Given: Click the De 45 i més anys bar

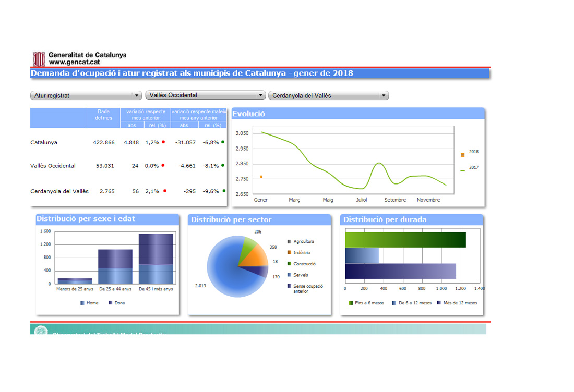Looking at the screenshot, I should point(156,259).
